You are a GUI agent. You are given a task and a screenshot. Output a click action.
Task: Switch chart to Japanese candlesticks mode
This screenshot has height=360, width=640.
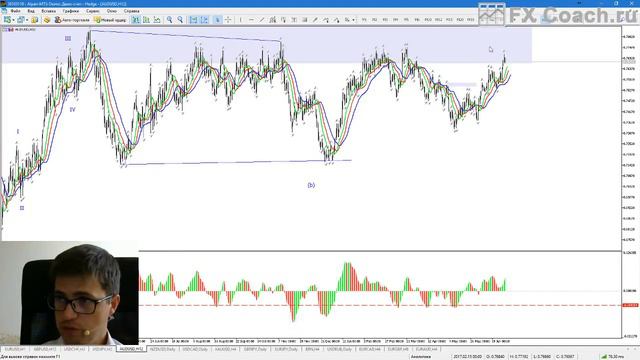(x=146, y=20)
